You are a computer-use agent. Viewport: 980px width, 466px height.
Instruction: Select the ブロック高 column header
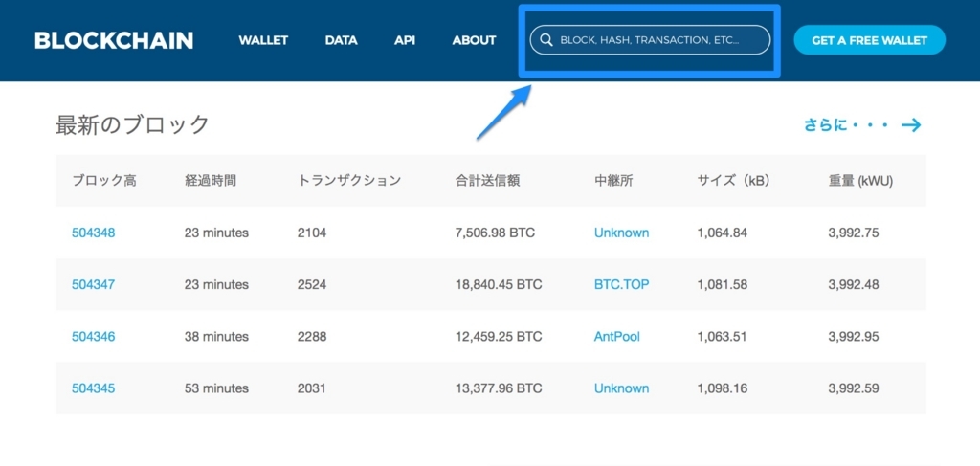[103, 181]
